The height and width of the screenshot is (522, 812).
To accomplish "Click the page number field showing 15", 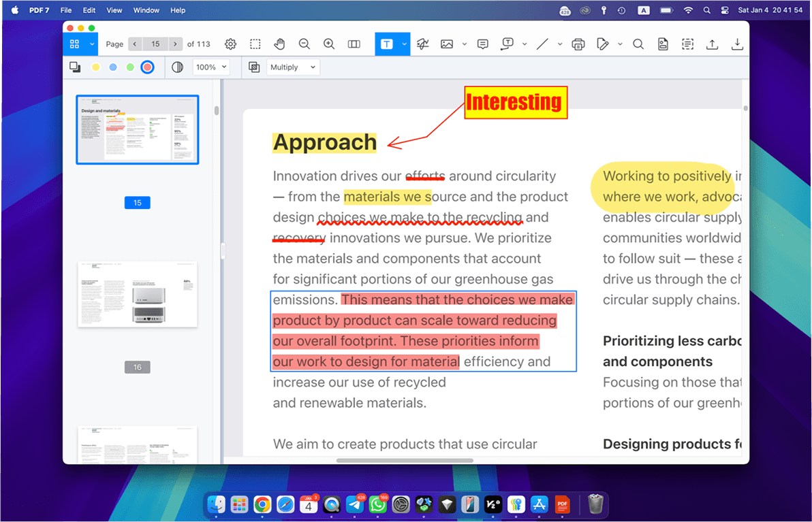I will click(155, 44).
